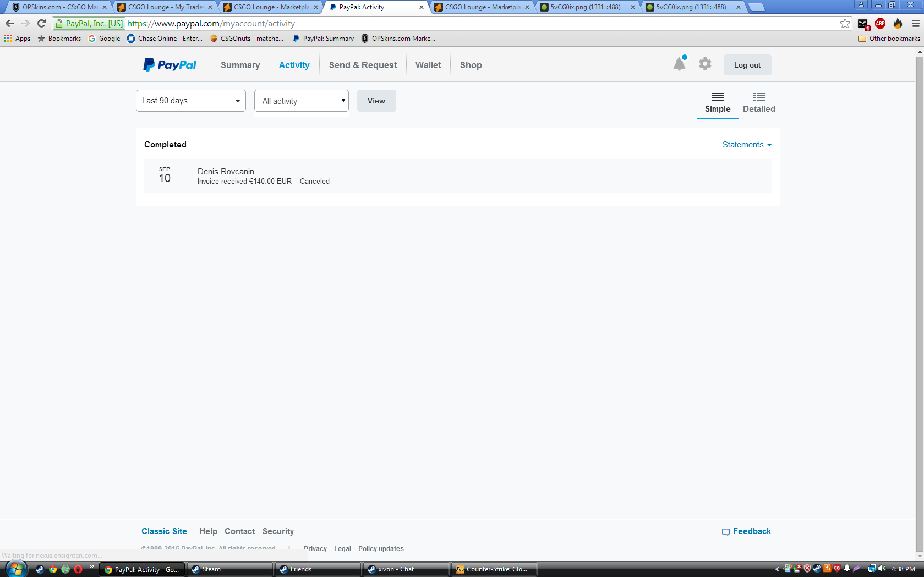The width and height of the screenshot is (924, 577).
Task: Click the Windows Start button
Action: point(15,569)
